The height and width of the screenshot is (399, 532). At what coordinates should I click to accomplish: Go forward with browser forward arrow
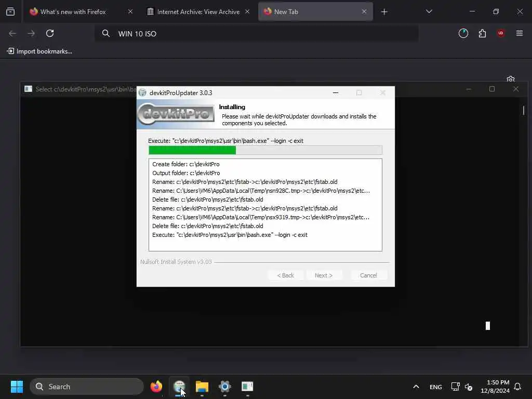pos(31,33)
